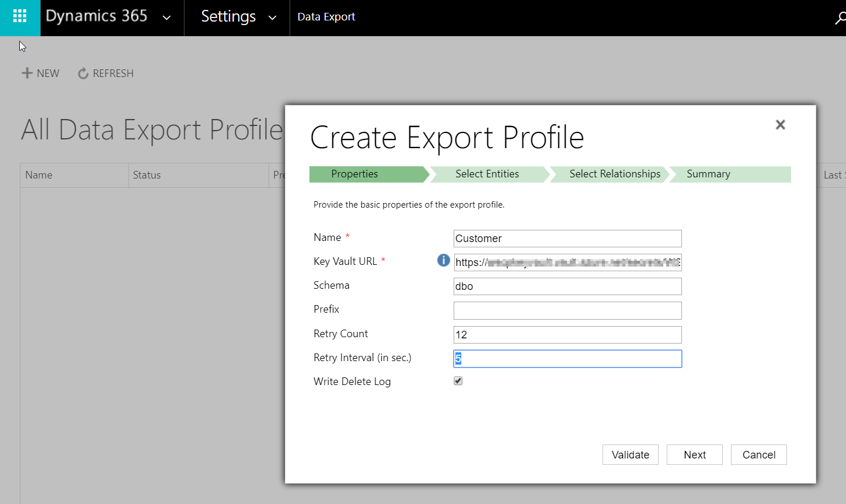The image size is (846, 504).
Task: Click the Validate button
Action: (630, 454)
